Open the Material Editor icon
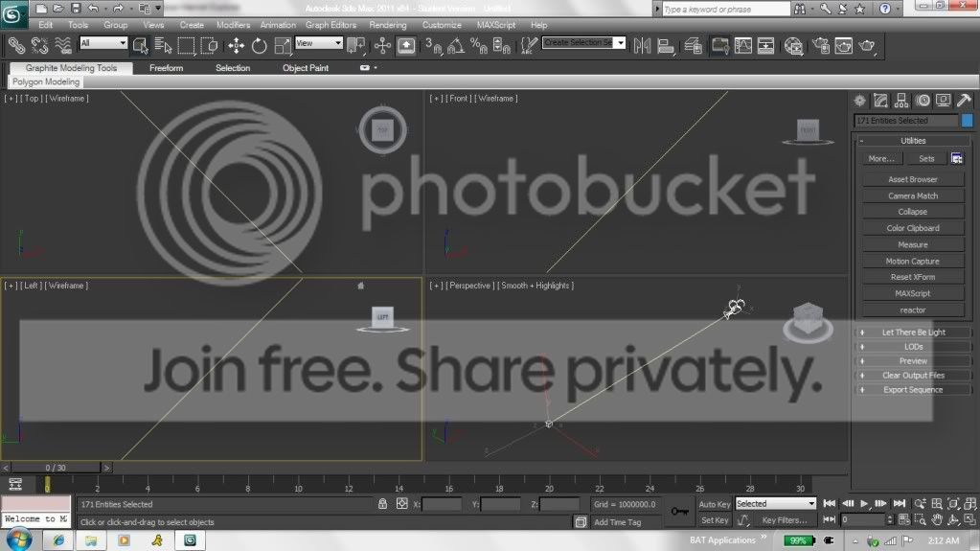 [x=793, y=46]
